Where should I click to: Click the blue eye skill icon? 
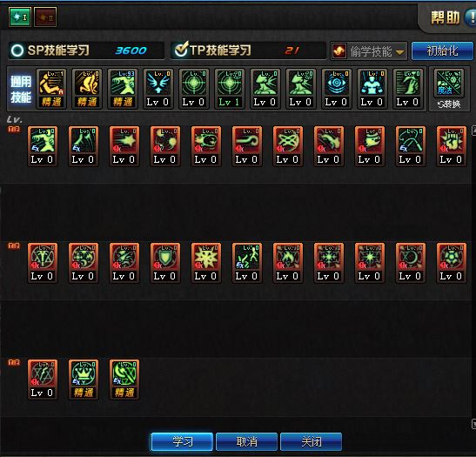337,89
